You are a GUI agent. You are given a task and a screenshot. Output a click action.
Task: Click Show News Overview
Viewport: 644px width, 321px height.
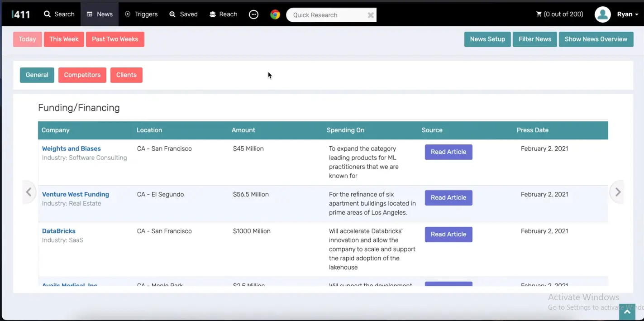click(x=596, y=39)
